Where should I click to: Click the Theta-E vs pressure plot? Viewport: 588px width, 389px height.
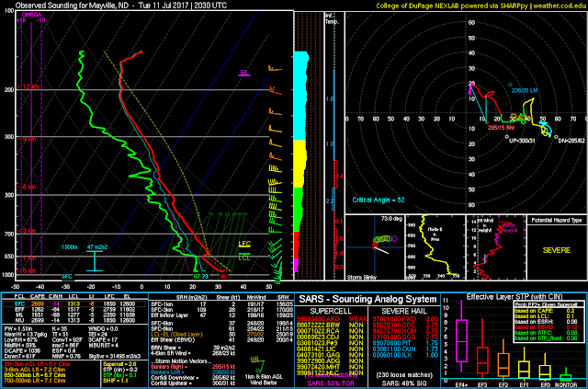click(435, 247)
